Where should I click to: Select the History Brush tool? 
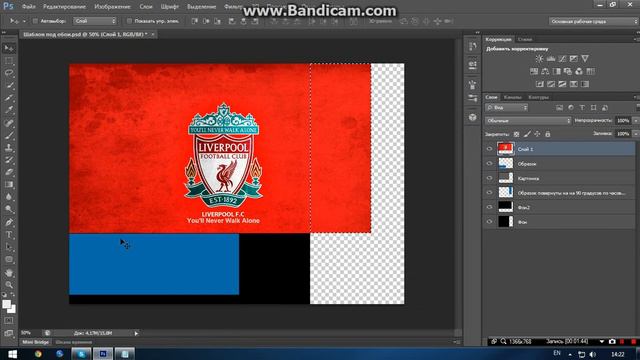pyautogui.click(x=9, y=160)
